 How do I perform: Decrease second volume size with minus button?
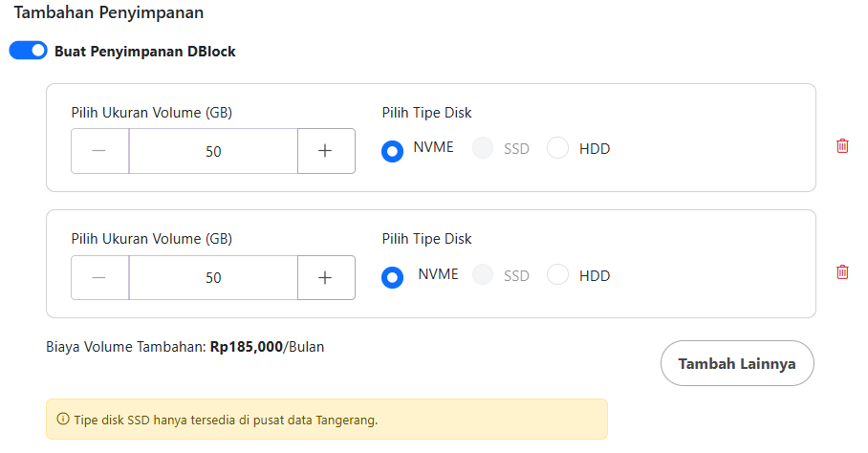pyautogui.click(x=99, y=277)
